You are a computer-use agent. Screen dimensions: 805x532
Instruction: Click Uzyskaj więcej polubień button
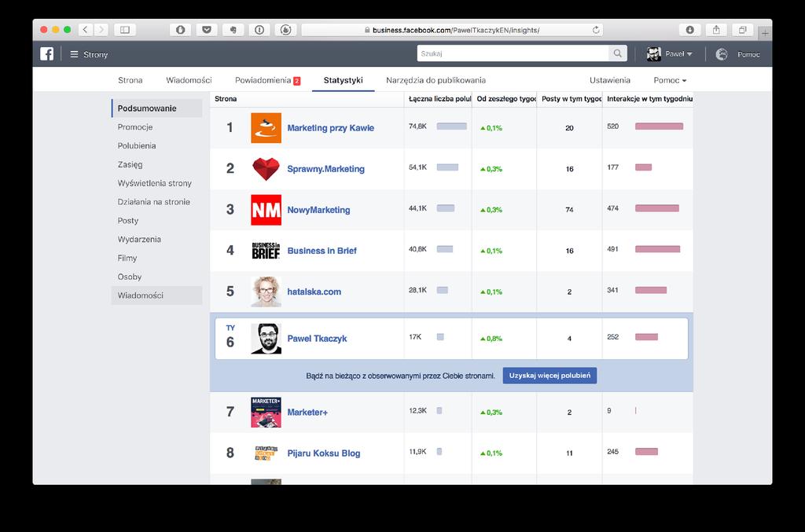pyautogui.click(x=550, y=376)
